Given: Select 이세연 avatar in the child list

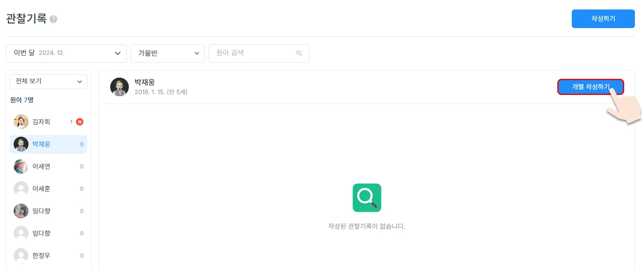Looking at the screenshot, I should point(21,166).
